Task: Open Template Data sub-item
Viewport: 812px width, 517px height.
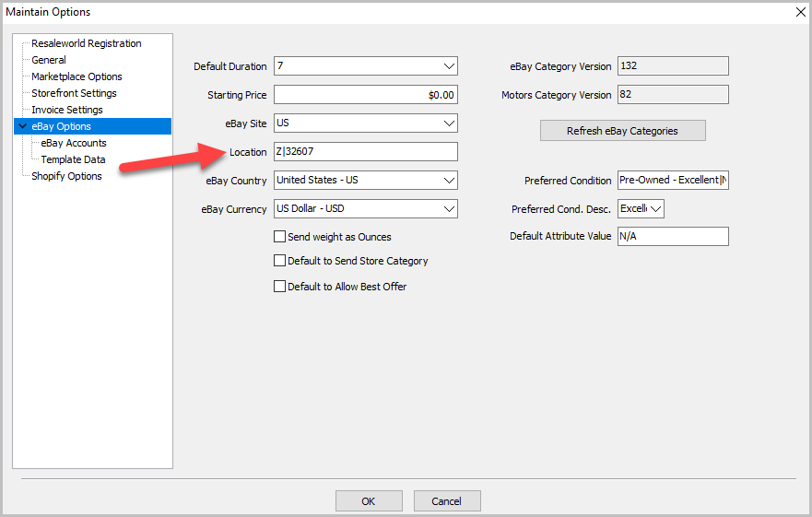Action: pyautogui.click(x=73, y=159)
